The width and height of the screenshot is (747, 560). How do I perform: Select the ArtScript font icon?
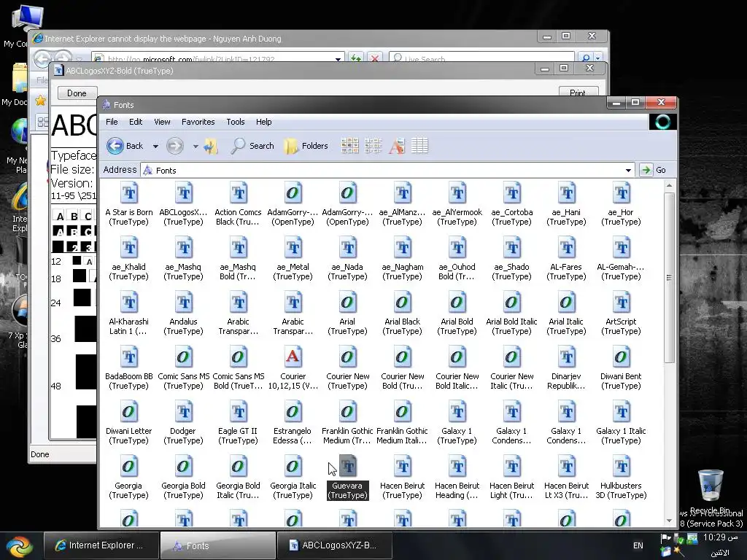tap(622, 303)
